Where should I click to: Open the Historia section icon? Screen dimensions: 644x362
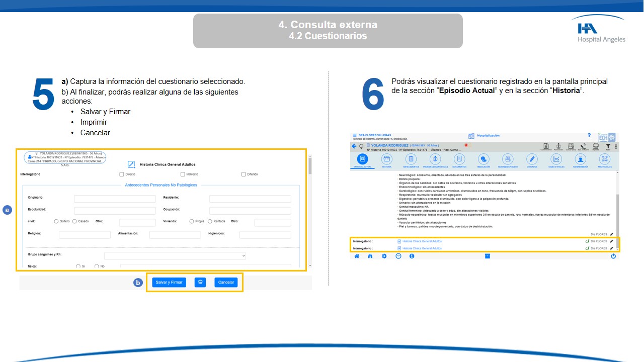pos(386,159)
